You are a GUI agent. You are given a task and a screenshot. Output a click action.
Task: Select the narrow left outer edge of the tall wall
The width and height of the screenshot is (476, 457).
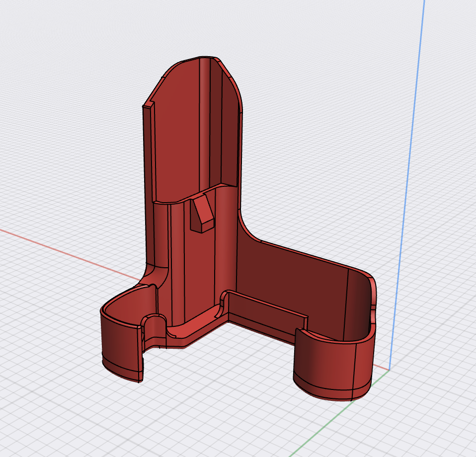146,189
